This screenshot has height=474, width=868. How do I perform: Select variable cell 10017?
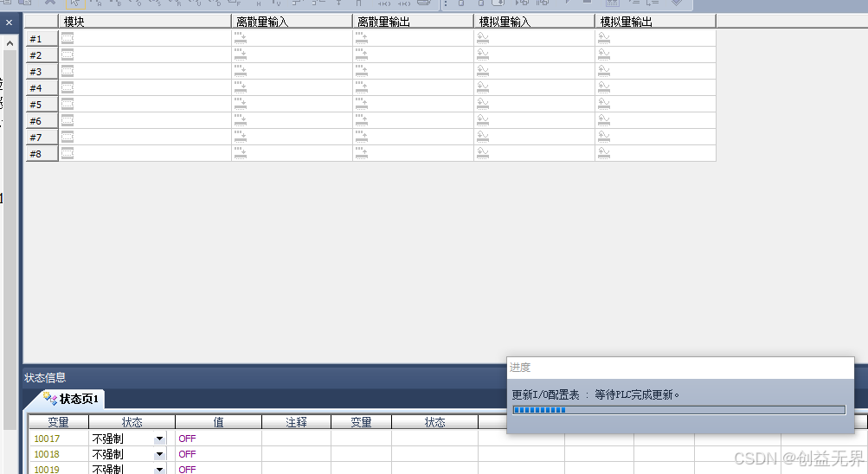59,439
